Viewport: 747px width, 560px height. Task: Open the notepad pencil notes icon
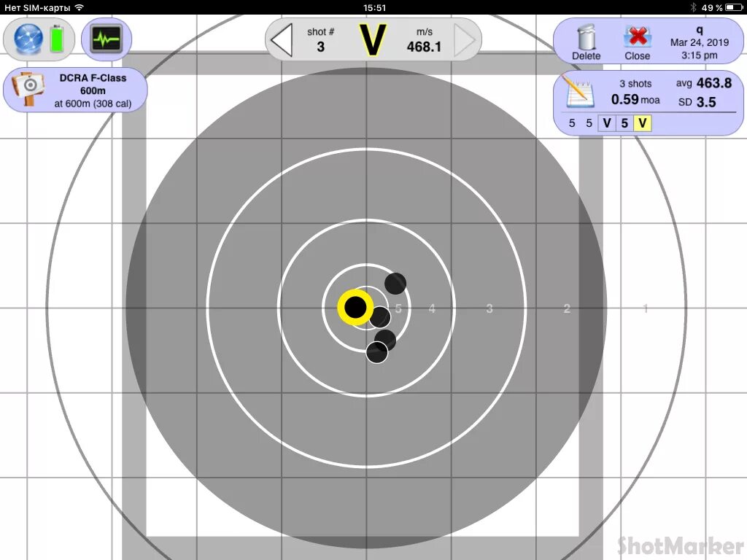[x=578, y=90]
